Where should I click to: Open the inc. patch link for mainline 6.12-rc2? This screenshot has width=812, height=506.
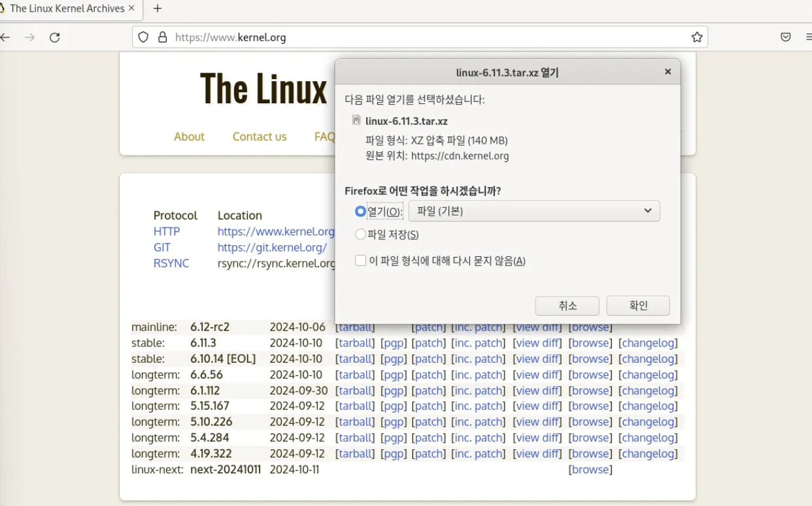[x=480, y=328]
